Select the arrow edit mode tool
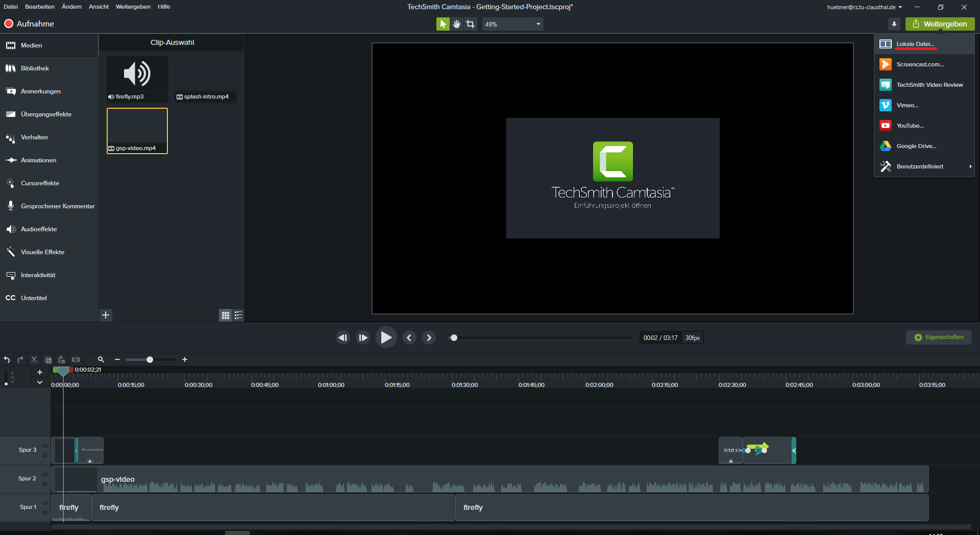This screenshot has height=535, width=980. click(x=443, y=24)
